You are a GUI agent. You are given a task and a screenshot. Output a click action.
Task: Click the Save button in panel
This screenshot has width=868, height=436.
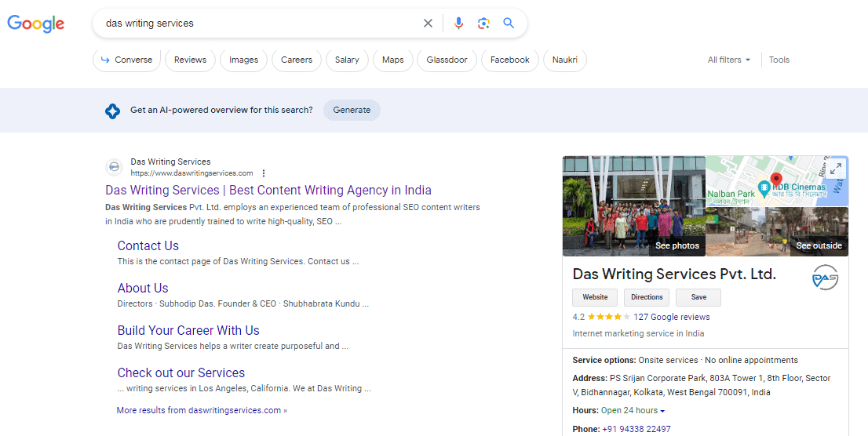point(698,297)
